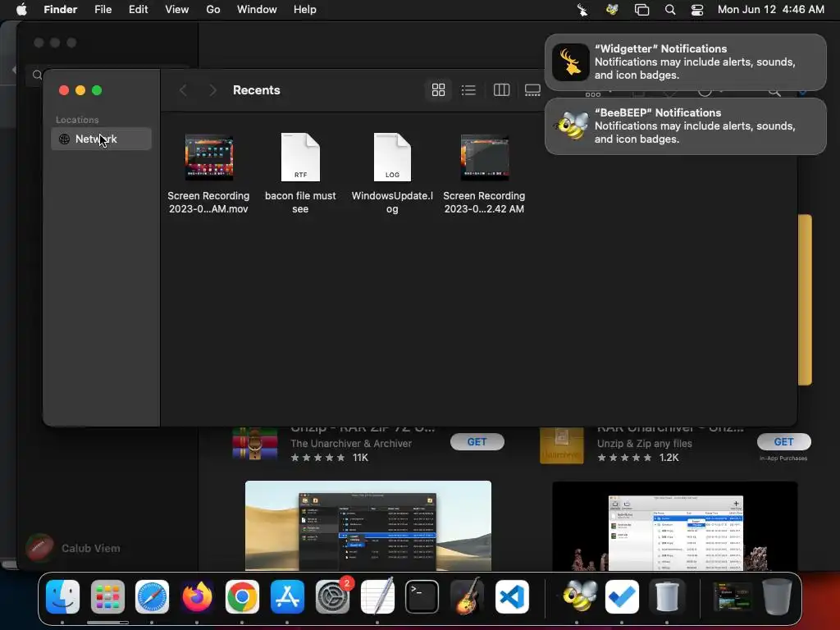Image resolution: width=840 pixels, height=630 pixels.
Task: Select Network in the Finder sidebar
Action: coord(101,139)
